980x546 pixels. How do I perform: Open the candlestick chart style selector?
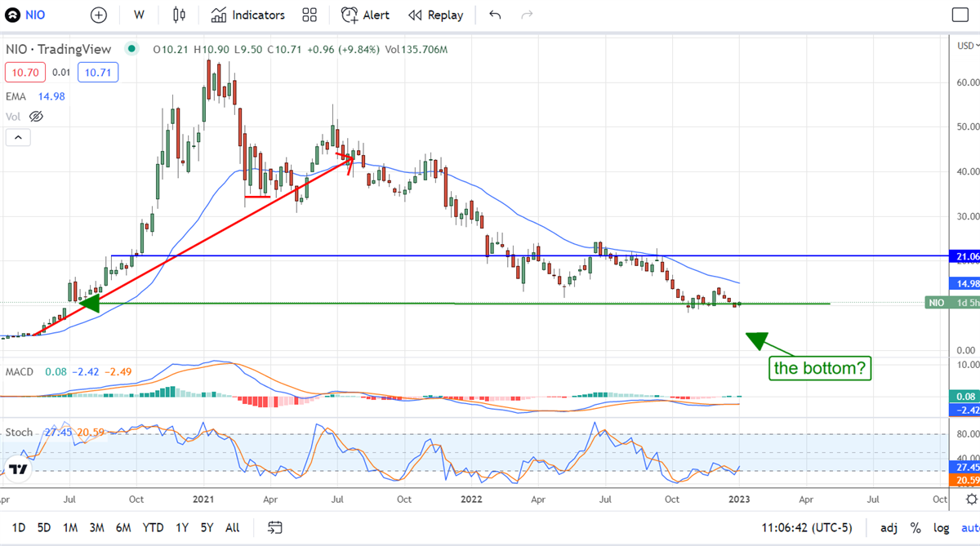click(180, 15)
